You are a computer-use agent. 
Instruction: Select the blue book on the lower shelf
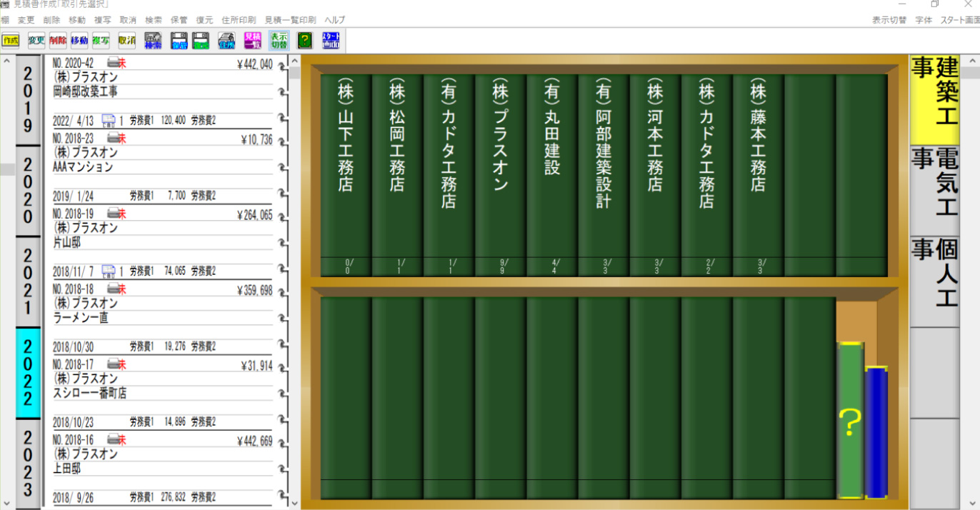(x=876, y=431)
